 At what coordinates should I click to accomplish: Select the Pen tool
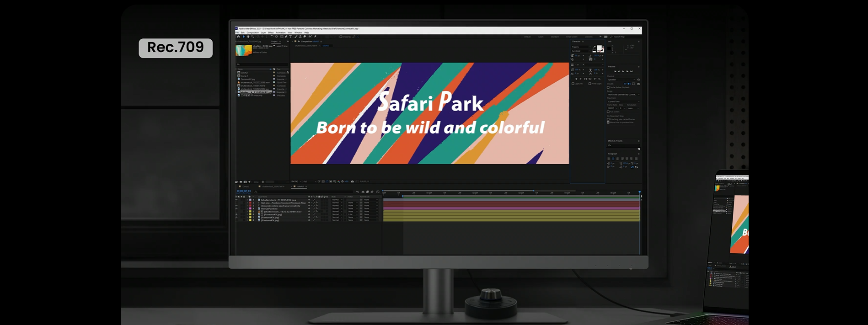click(x=286, y=37)
